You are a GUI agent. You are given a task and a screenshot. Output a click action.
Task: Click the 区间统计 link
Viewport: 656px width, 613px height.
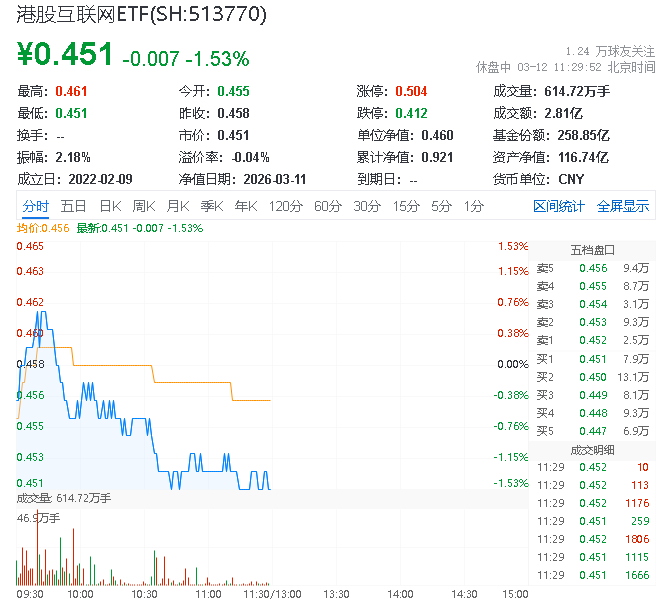coord(559,206)
